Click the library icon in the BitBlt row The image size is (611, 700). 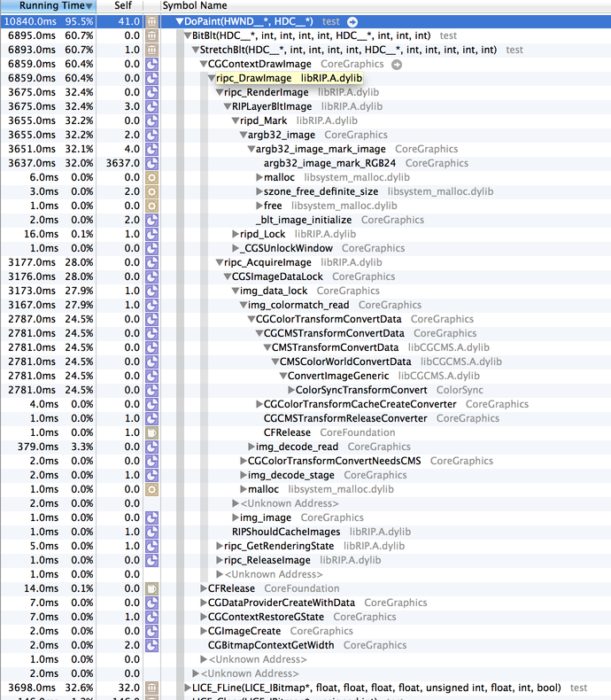click(x=151, y=35)
